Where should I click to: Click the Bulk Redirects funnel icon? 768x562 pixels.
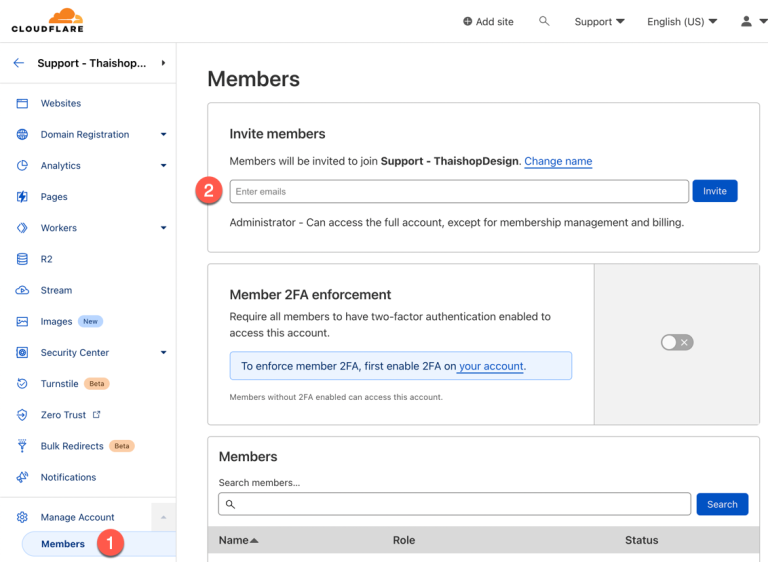(22, 446)
